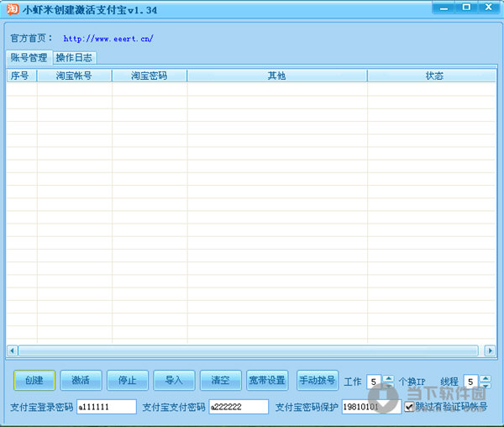
Task: Increase the 线程 thread count
Action: coord(486,378)
